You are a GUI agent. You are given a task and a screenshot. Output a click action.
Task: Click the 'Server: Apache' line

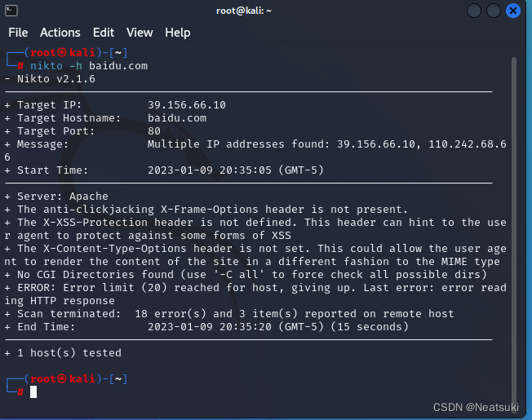56,197
